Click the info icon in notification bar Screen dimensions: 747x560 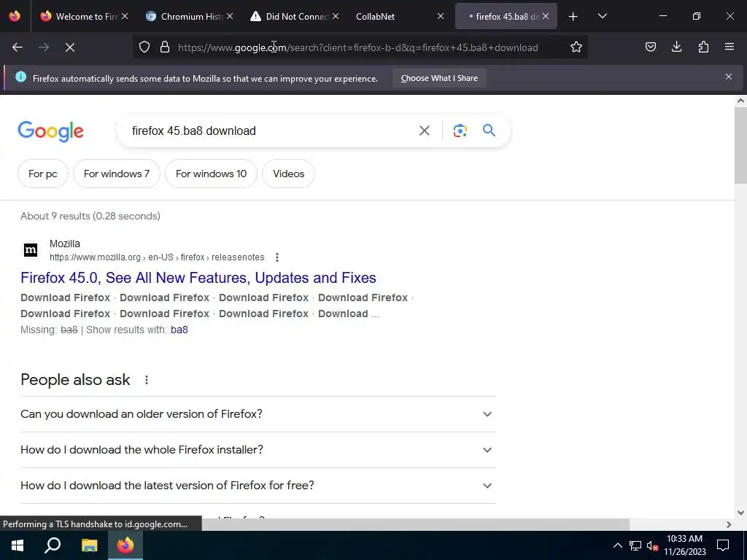(20, 77)
